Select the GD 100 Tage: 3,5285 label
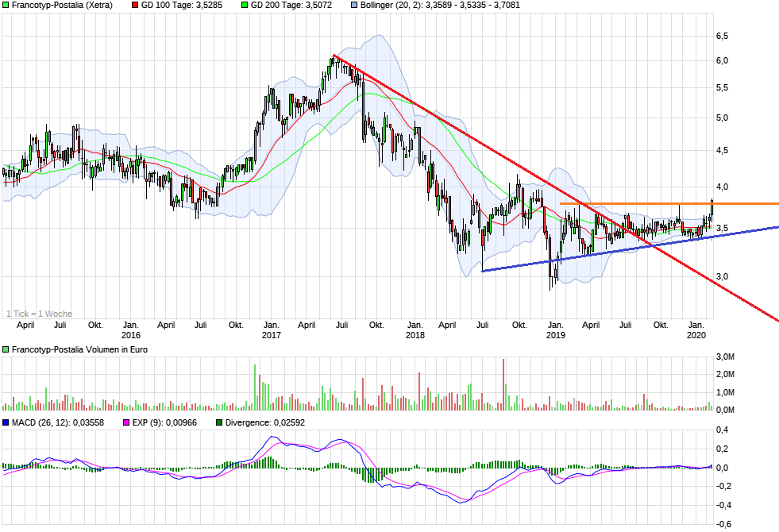 [x=182, y=5]
